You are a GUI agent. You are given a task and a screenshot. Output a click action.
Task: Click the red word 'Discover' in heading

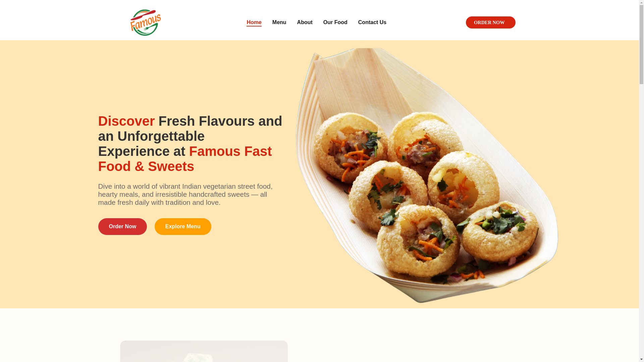(126, 121)
